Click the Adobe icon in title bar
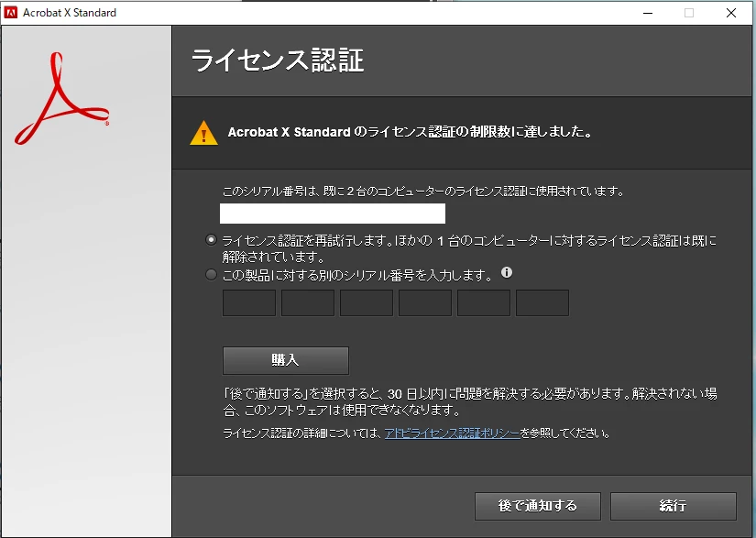756x538 pixels. (x=10, y=13)
